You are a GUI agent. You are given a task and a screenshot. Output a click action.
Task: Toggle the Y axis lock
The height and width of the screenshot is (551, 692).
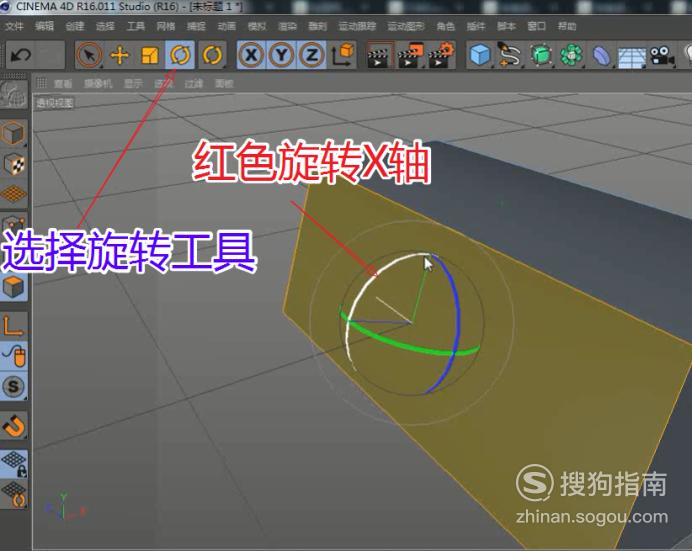click(x=282, y=55)
